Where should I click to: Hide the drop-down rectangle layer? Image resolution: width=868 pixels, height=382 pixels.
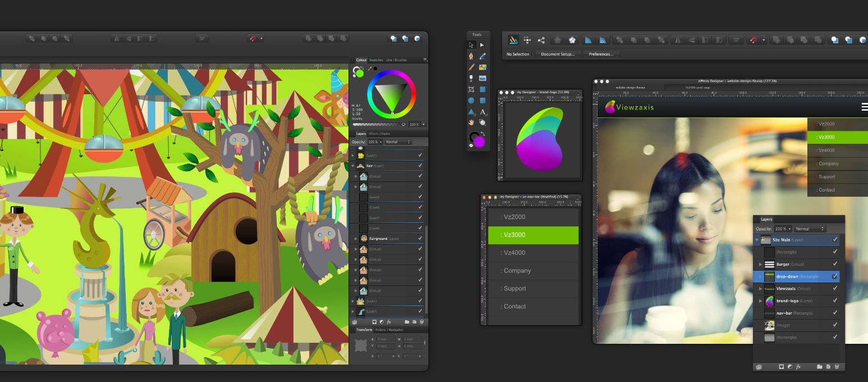(x=835, y=276)
